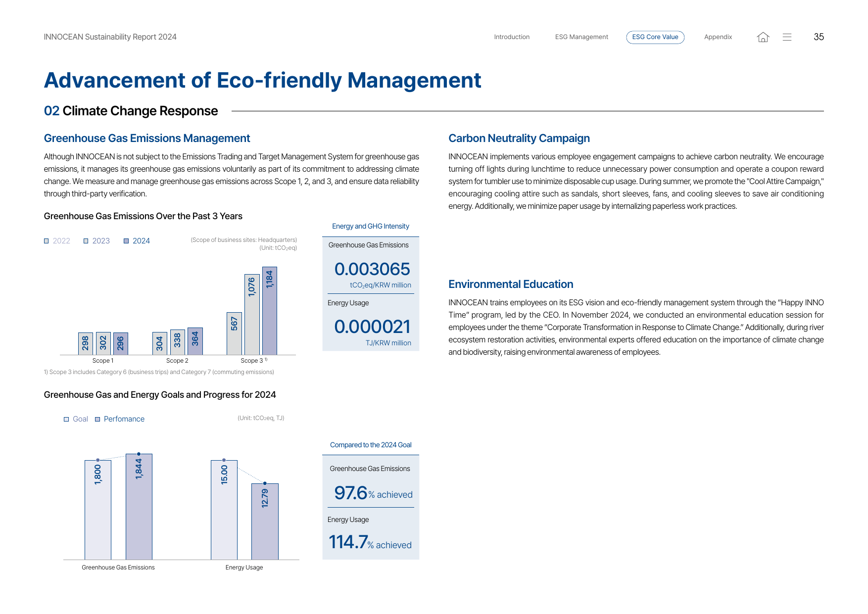This screenshot has width=868, height=614.
Task: Click Compared to the 2024 Goal heading
Action: (x=371, y=445)
